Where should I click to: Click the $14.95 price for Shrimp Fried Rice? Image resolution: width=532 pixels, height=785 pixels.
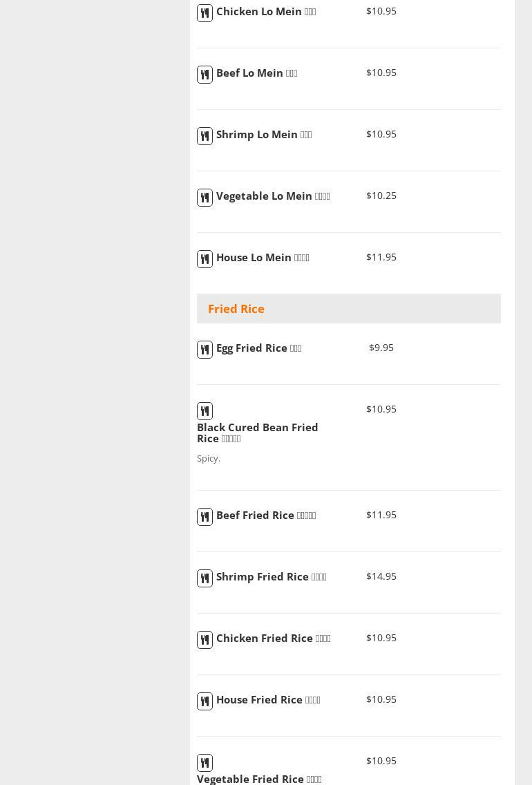click(x=381, y=576)
